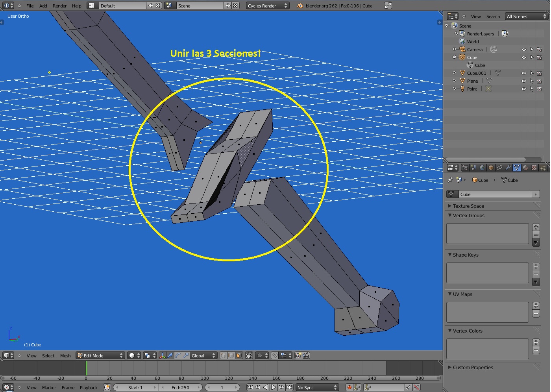Add a new vertex group with plus
This screenshot has height=392, width=551.
coord(536,227)
